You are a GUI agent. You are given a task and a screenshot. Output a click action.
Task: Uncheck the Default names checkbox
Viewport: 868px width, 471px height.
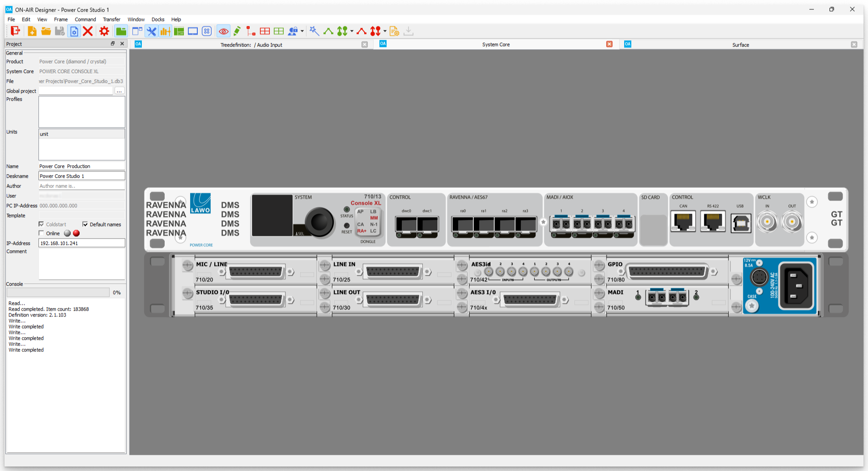[x=85, y=224]
